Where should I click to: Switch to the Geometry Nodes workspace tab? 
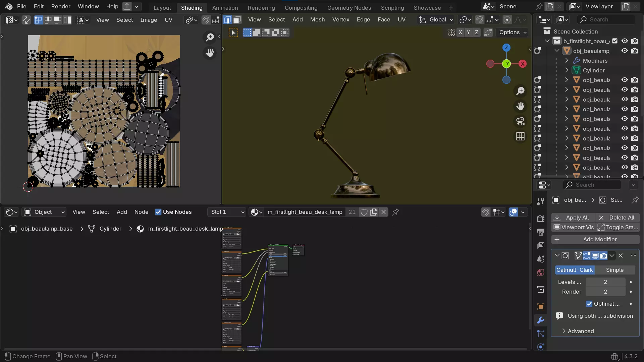click(349, 7)
